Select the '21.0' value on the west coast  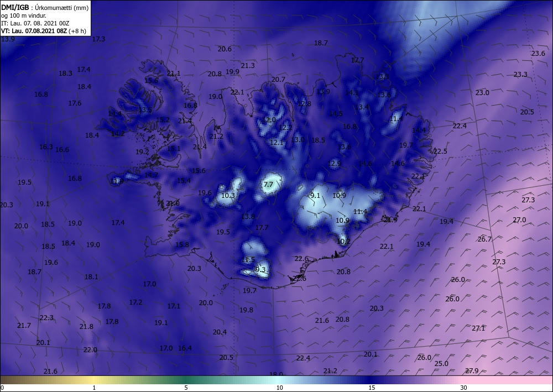click(x=173, y=203)
